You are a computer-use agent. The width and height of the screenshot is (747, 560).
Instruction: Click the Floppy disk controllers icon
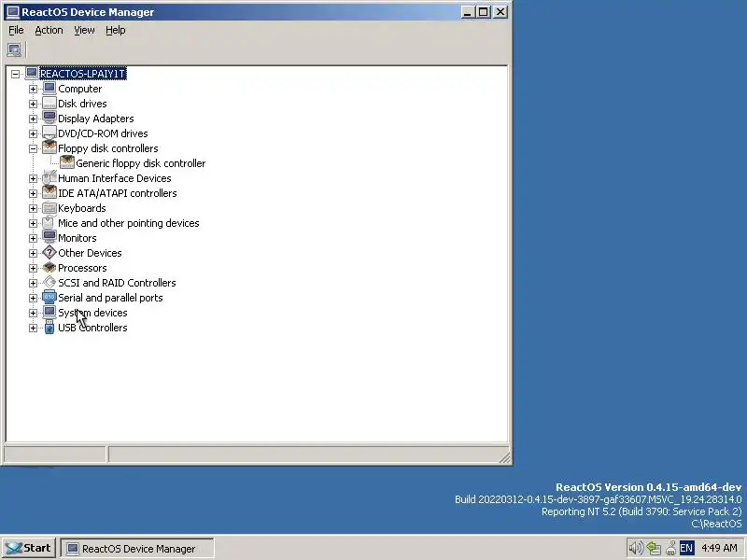(x=49, y=148)
